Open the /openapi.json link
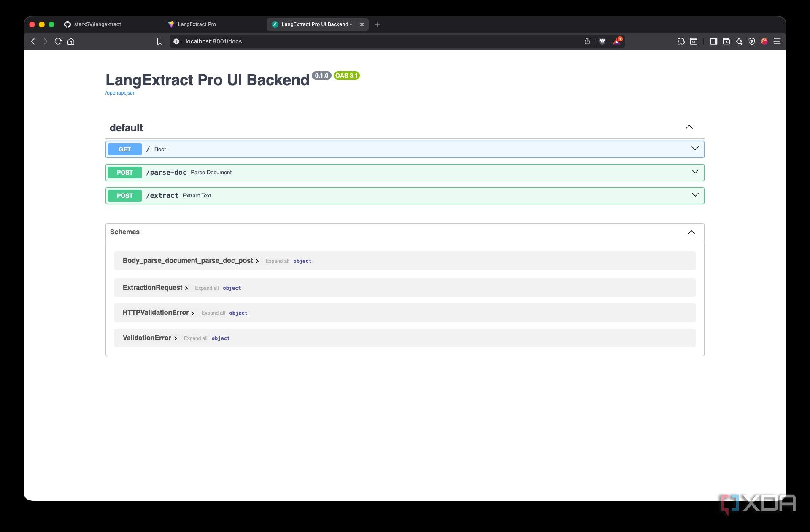This screenshot has width=810, height=532. pos(120,93)
